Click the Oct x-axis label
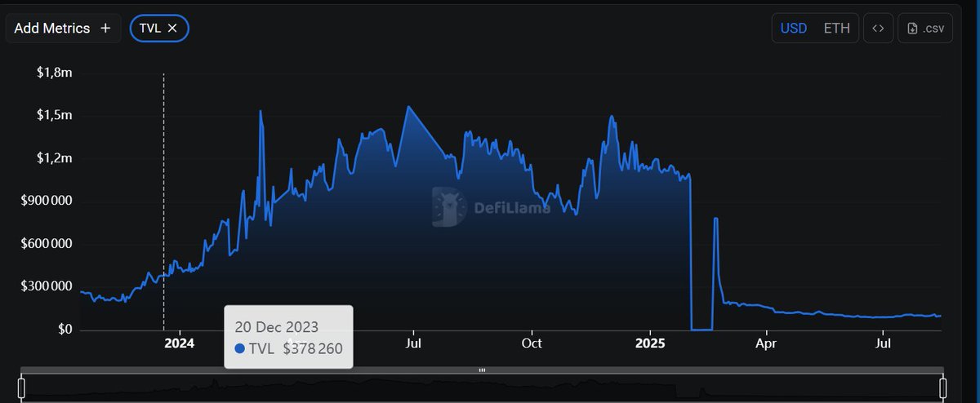Viewport: 980px width, 403px height. (532, 343)
